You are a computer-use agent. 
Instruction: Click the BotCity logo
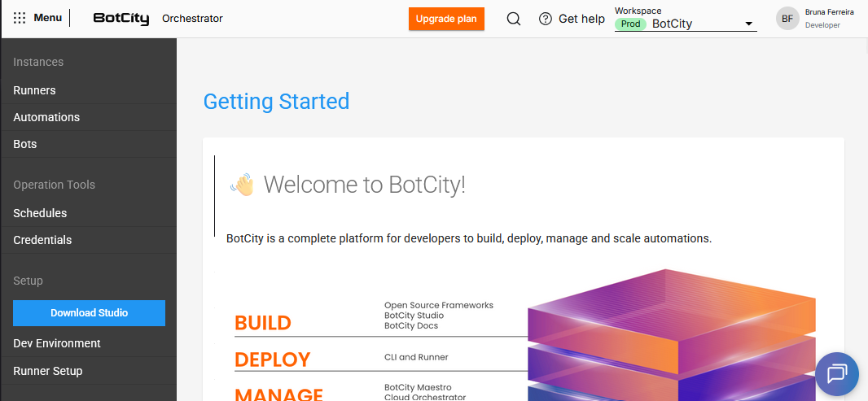(x=121, y=19)
